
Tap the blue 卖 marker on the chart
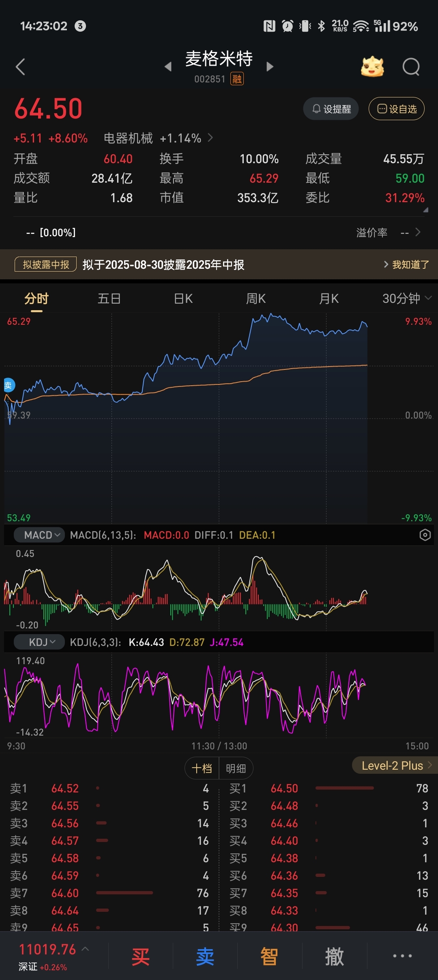(9, 385)
